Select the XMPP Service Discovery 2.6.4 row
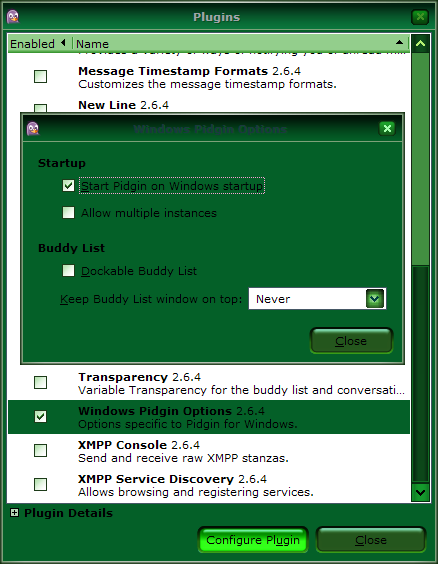The image size is (438, 564). (x=209, y=485)
